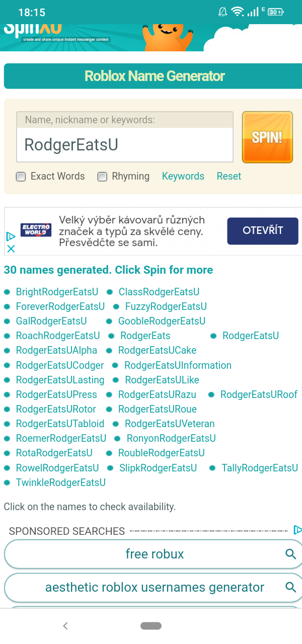Check availability of BrightRodgerEatsU
302x644 pixels.
[x=57, y=292]
